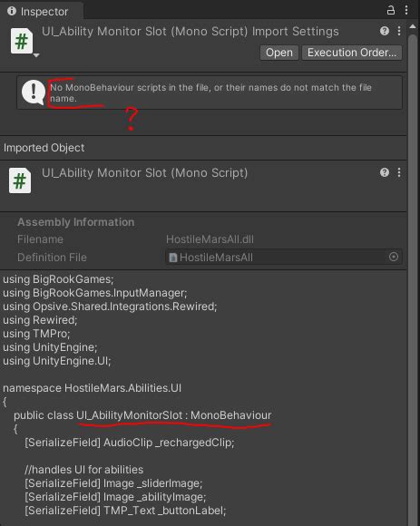Click the scrollbar's up arrow
This screenshot has height=526, width=420.
413,26
